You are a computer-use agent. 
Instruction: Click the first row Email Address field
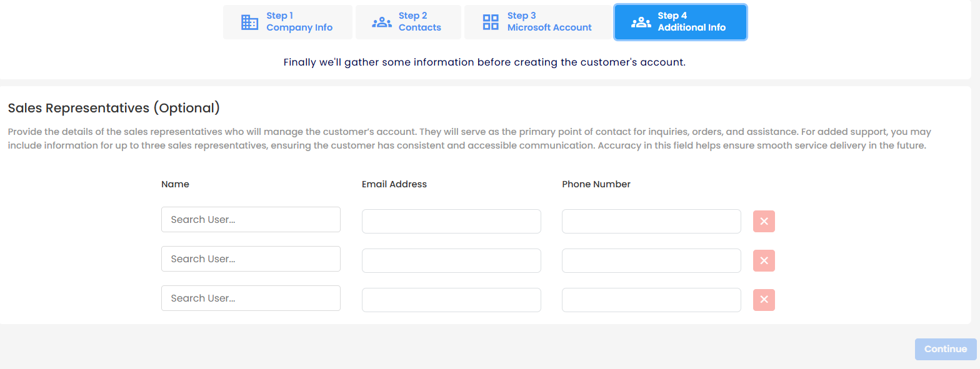pyautogui.click(x=451, y=222)
